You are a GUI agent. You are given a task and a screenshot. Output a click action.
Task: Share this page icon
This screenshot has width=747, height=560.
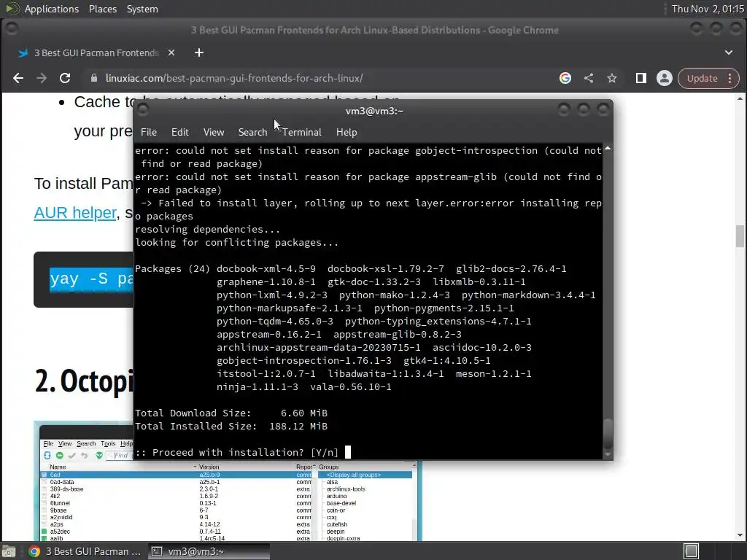[x=589, y=78]
